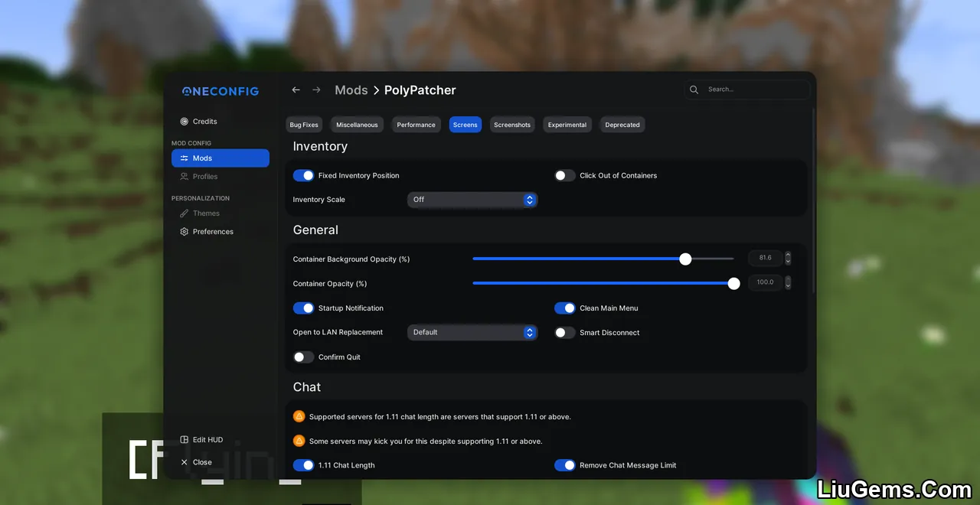Click the 'Some servers may kick you' note
The image size is (980, 505).
[426, 441]
